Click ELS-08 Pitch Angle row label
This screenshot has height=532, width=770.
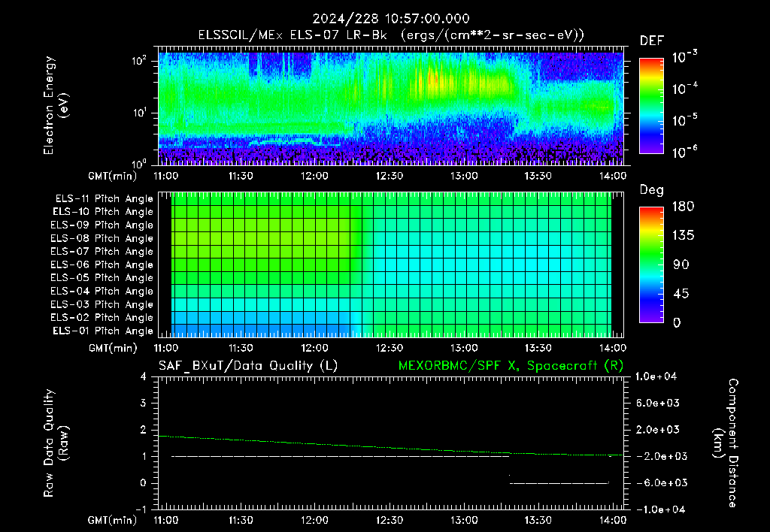coord(102,238)
